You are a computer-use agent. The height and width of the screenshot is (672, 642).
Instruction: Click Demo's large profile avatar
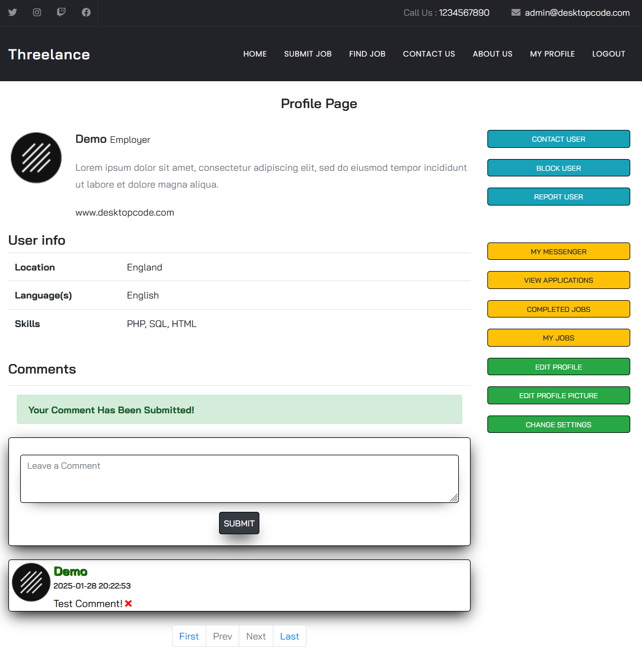pos(36,158)
